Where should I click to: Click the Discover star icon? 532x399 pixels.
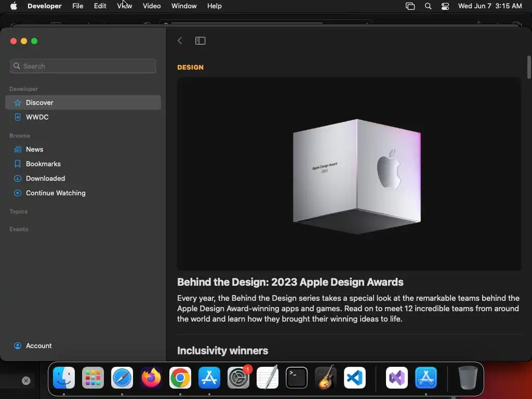click(x=18, y=102)
